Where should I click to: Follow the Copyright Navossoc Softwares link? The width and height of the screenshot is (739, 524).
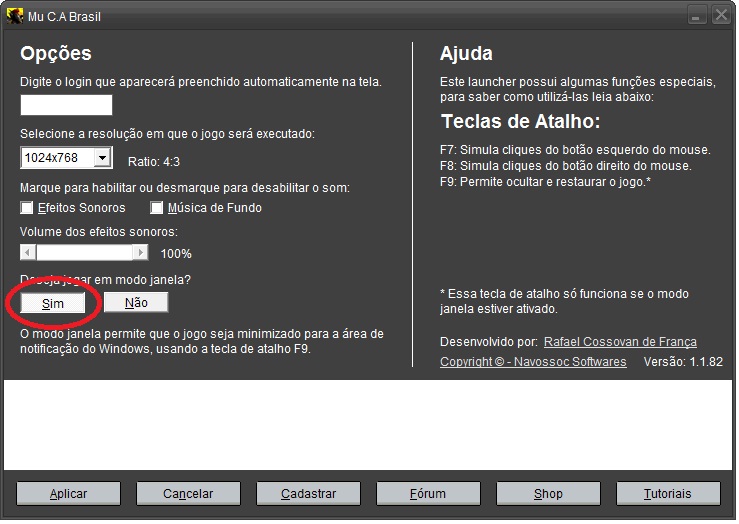[533, 362]
